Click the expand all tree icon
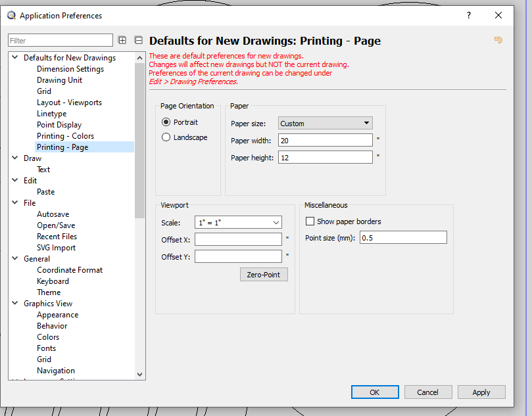Screen dimensions: 532x416 pos(122,40)
